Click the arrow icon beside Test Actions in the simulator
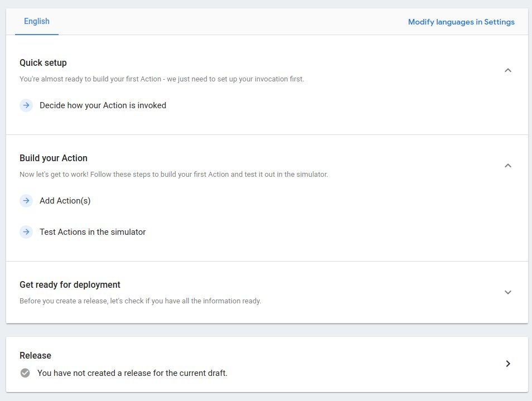Viewport: 532px width, 401px height. coord(26,232)
